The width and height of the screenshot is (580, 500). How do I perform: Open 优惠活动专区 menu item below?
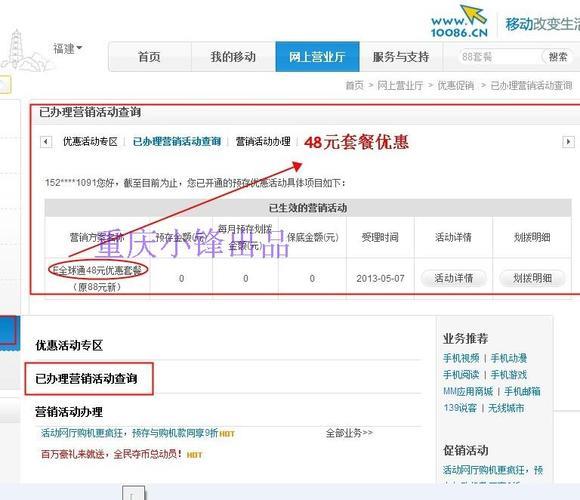(69, 345)
